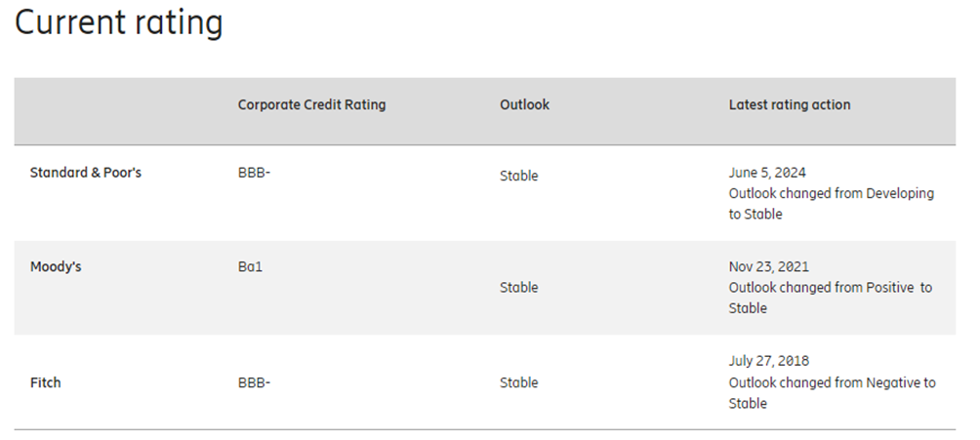Select the Corporate Credit Rating column header
The height and width of the screenshot is (440, 980).
coord(311,104)
